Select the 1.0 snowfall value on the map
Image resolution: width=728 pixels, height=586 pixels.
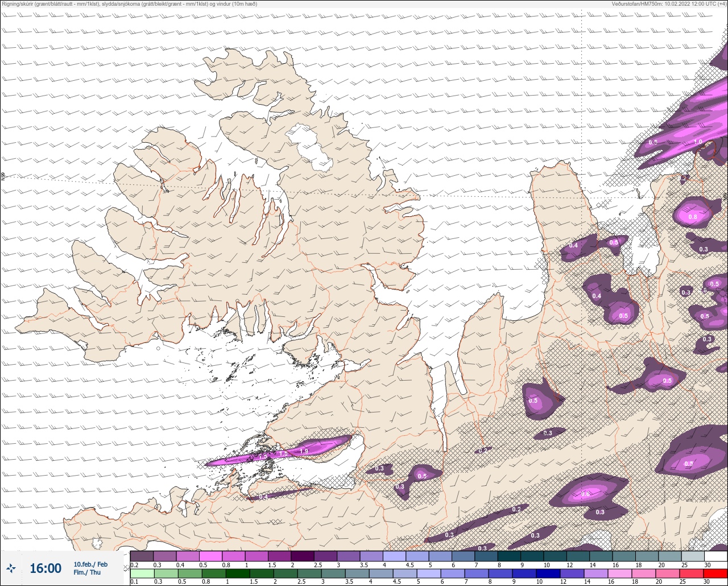698,142
